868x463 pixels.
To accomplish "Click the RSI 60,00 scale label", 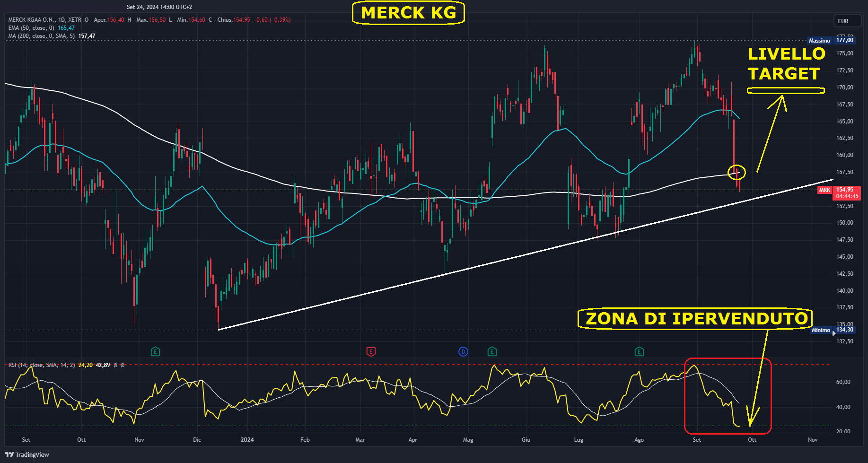I will pyautogui.click(x=843, y=382).
